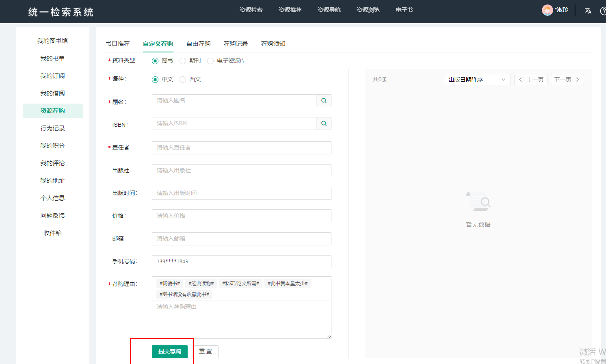Pick the #畅销书# reason tag
Screen dimensions: 606x364
pos(169,283)
